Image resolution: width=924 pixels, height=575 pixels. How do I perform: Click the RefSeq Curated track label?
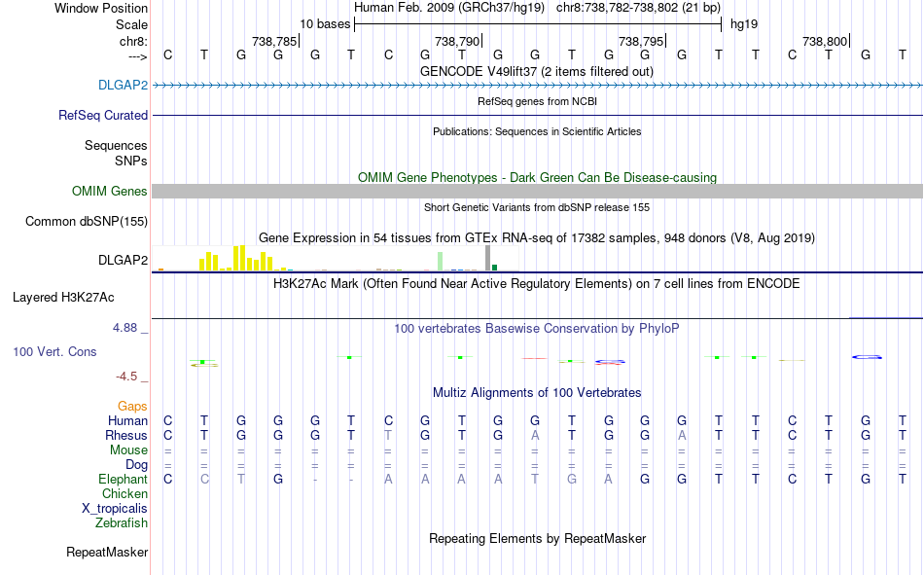pos(102,115)
